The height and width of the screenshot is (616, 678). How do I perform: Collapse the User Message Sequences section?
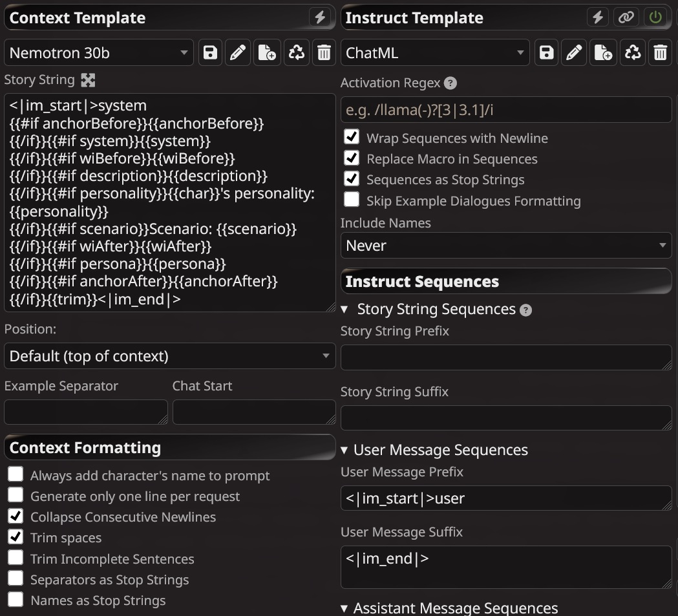click(344, 450)
